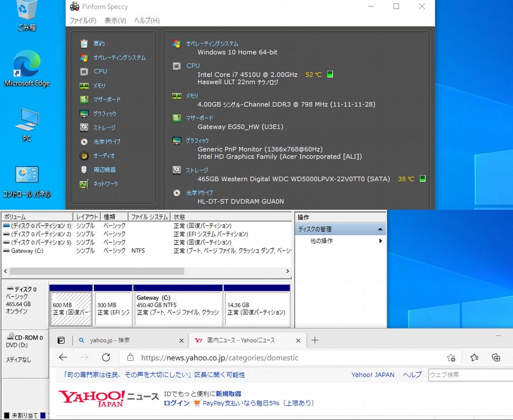Open 表示(V) menu in Speccy

click(x=115, y=21)
